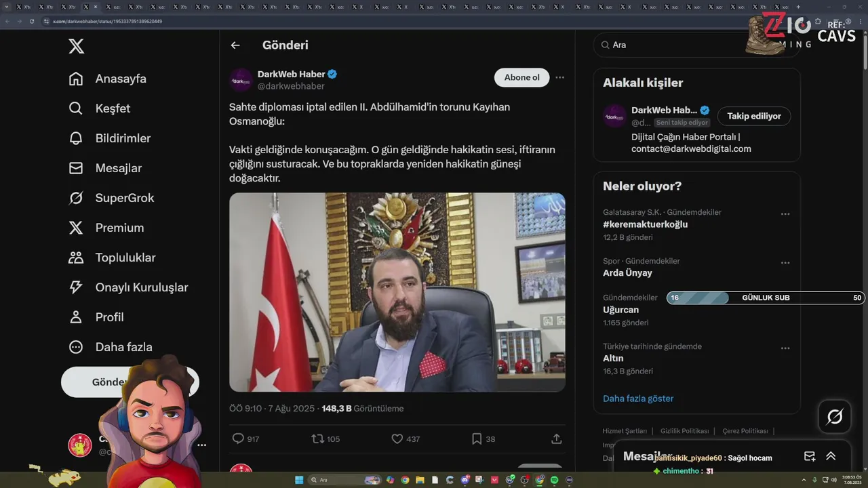Close the active browser tab
Screen dimensions: 868x488
tap(96, 7)
